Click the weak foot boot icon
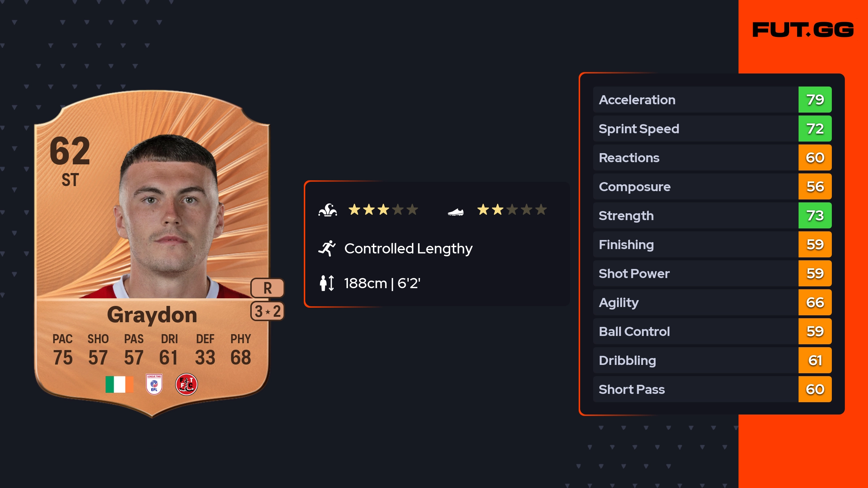 click(455, 212)
